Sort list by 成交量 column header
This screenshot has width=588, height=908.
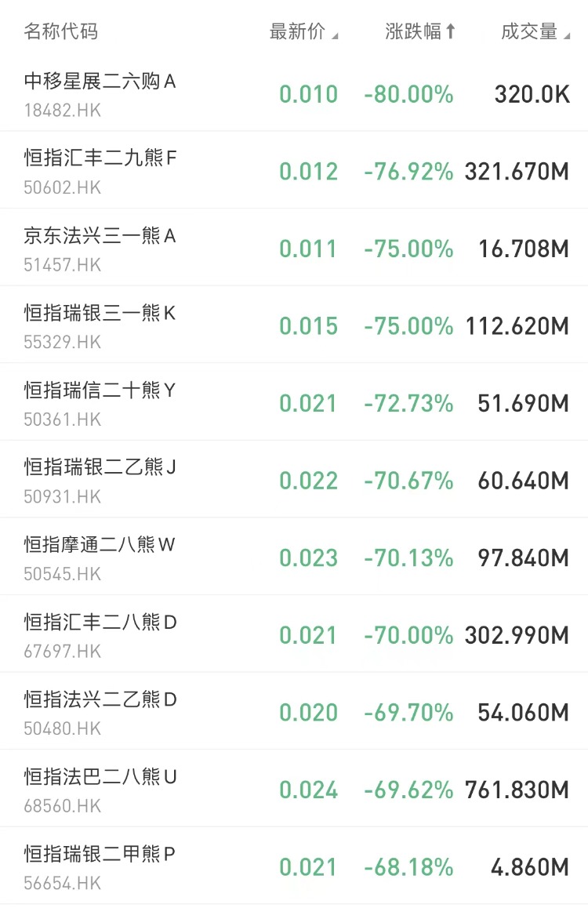tap(535, 31)
